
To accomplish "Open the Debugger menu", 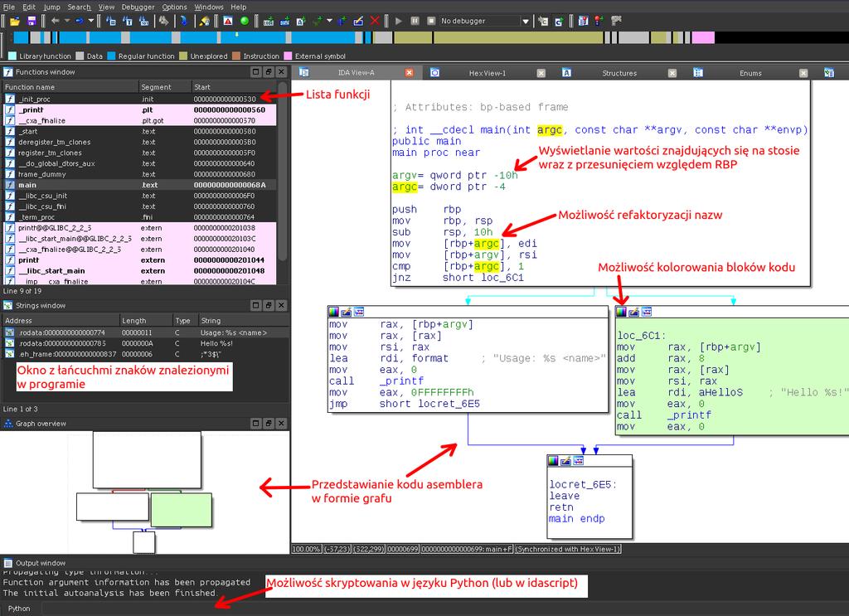I will (x=138, y=7).
